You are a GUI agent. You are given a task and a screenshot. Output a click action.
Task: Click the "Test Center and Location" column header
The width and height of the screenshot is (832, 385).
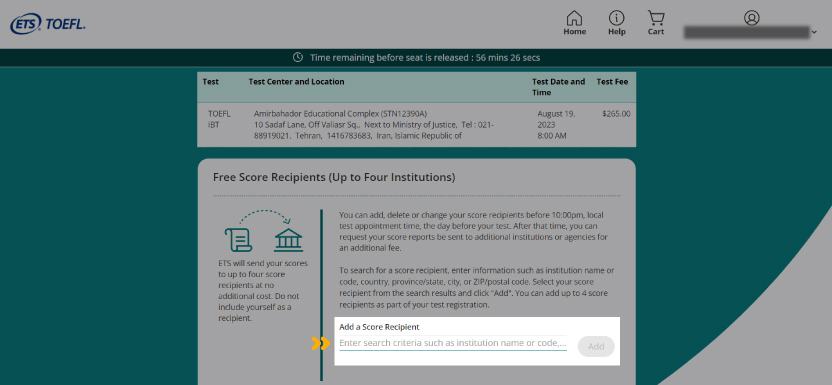(296, 82)
